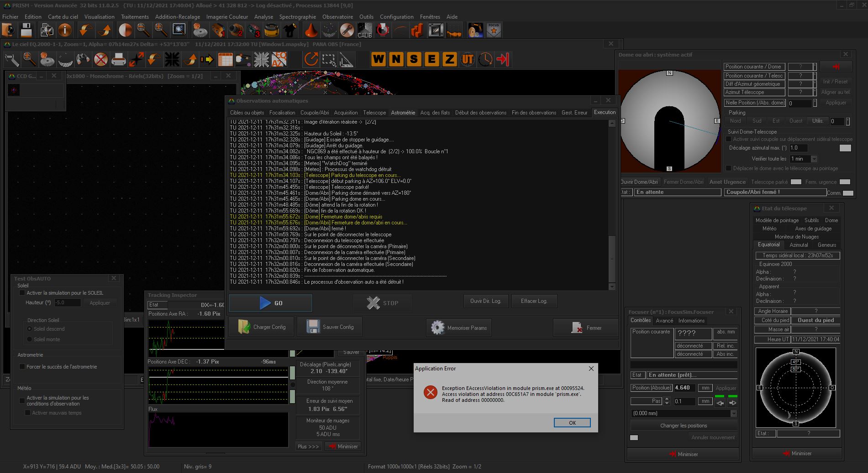Viewport: 868px width, 473px height.
Task: Click the floppy disk save icon in main toolbar
Action: [26, 31]
